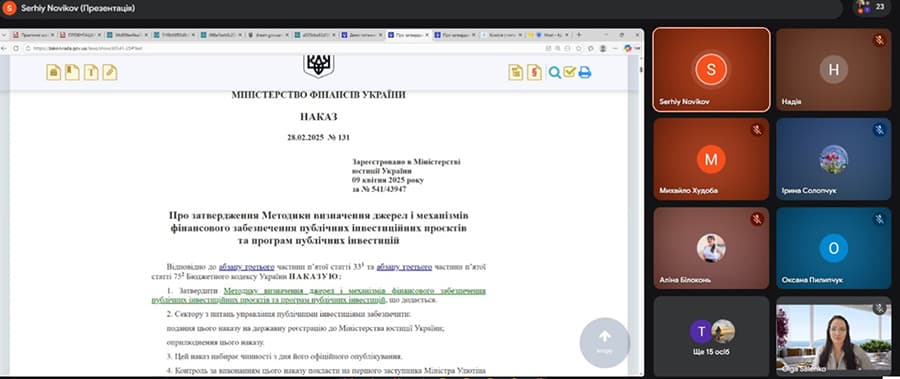Click the line 'оприлюднення цього наказу.'
The image size is (900, 379).
click(215, 342)
